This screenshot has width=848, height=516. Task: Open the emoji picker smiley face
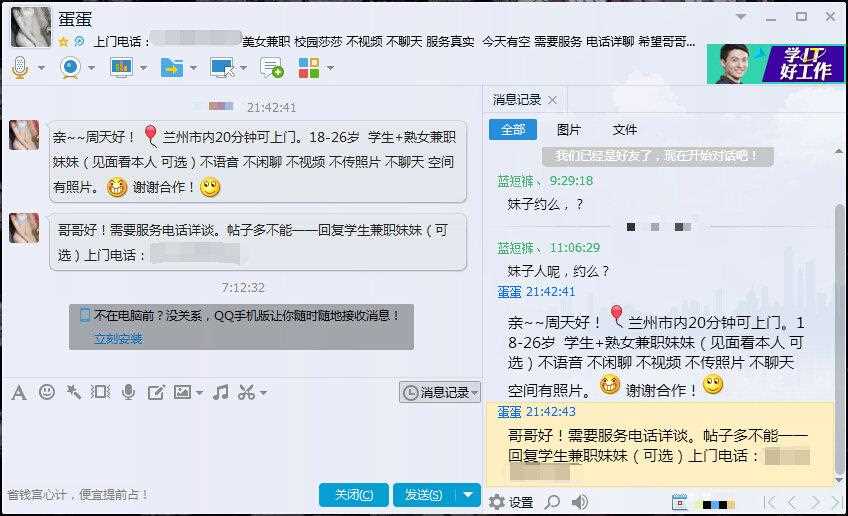pos(47,392)
